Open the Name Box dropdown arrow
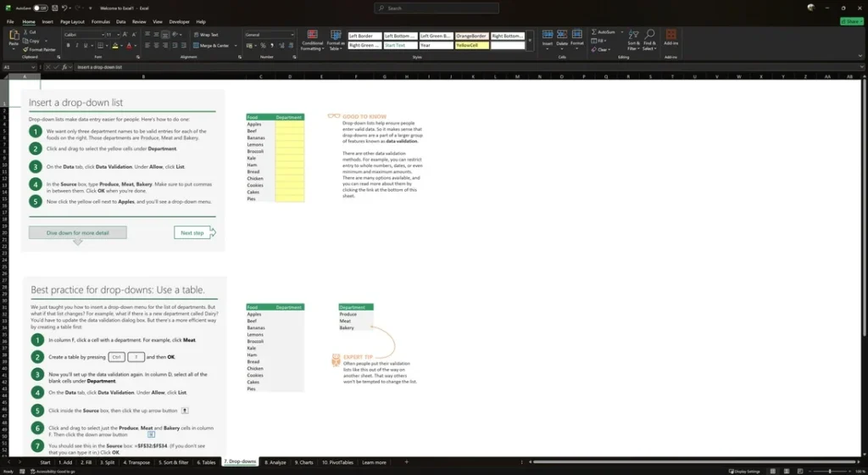 33,67
